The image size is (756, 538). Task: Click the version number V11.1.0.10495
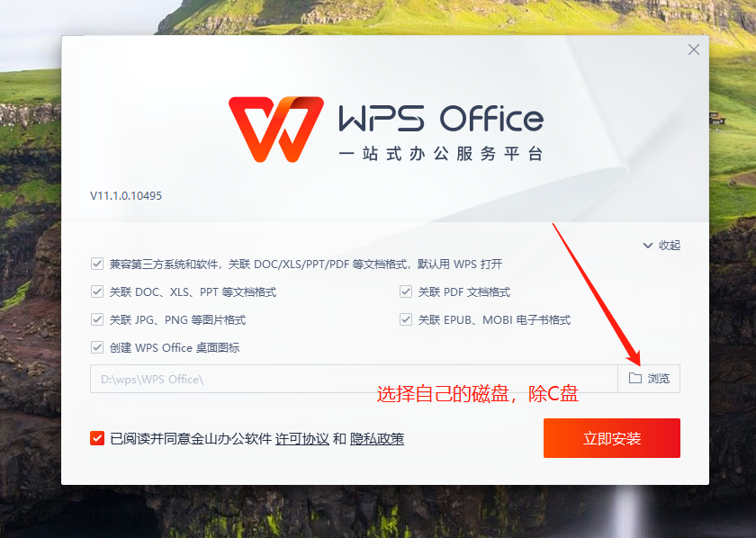coord(126,196)
